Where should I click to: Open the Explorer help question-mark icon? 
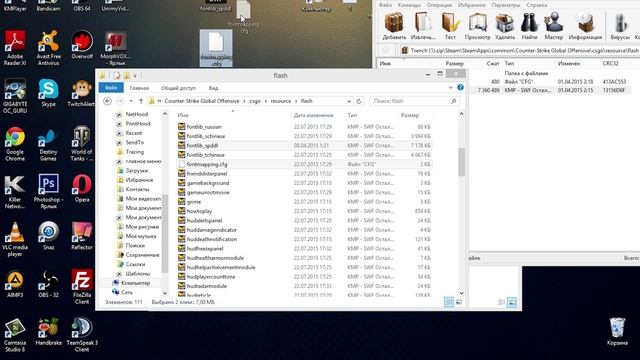pos(460,87)
